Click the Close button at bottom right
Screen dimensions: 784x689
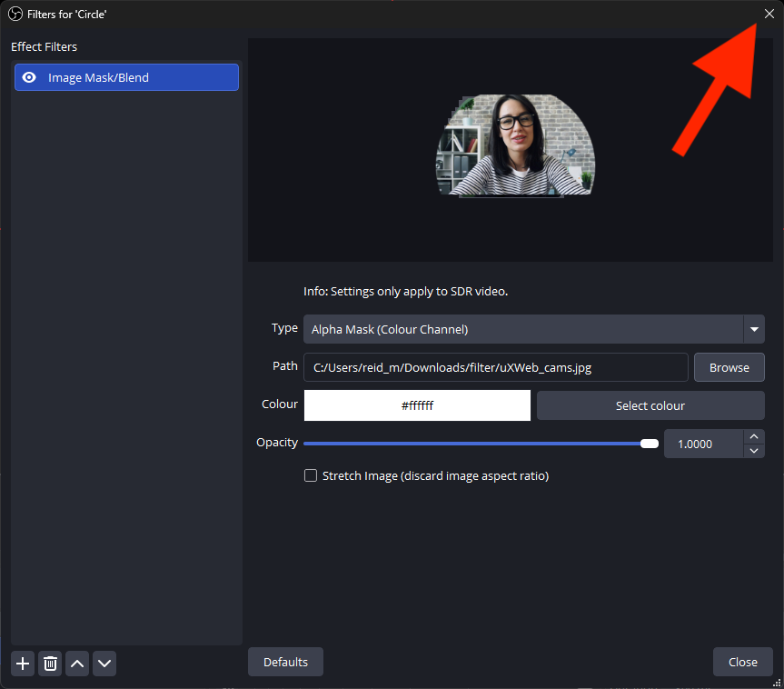742,662
